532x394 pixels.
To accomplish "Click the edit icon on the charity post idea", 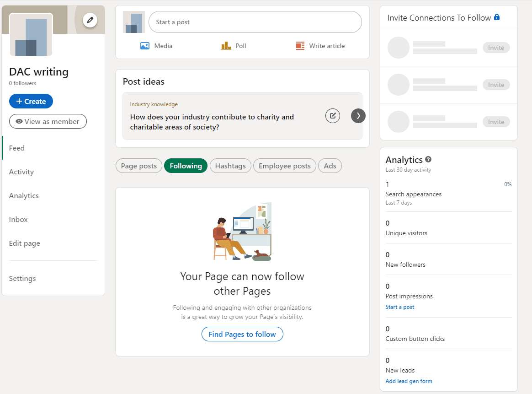I will pos(332,116).
